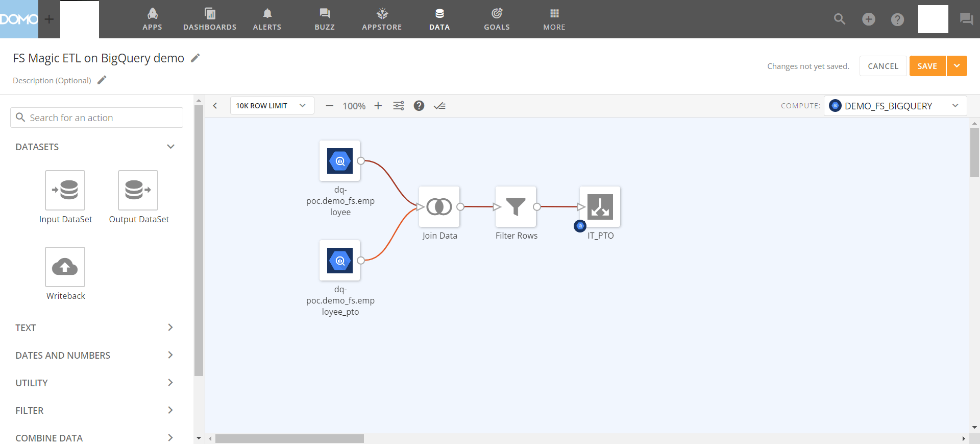Open the Data section

[439, 19]
